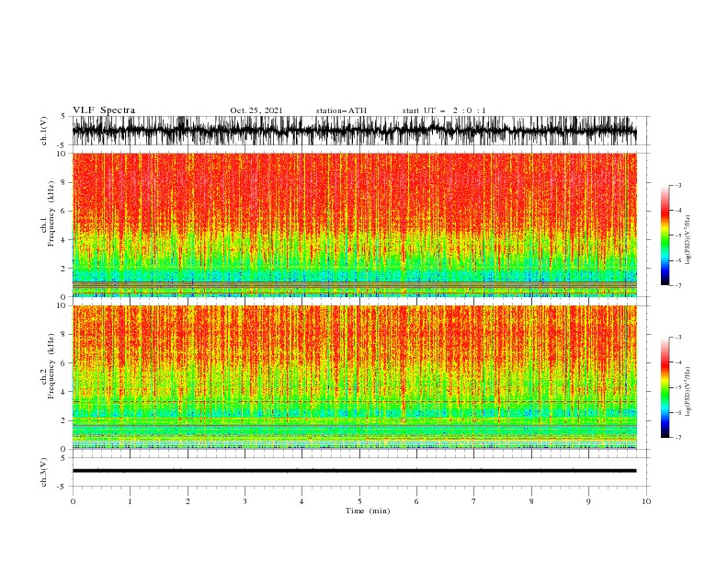Click the "9" tick on the time axis

pos(588,501)
